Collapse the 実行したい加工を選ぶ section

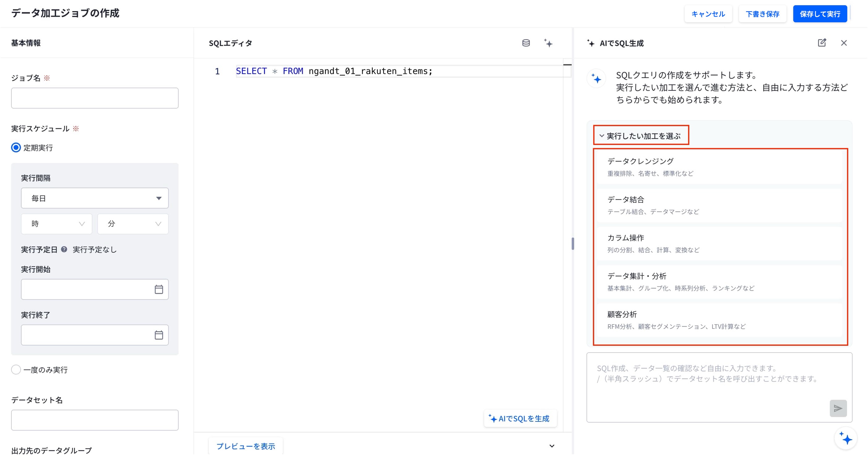click(x=641, y=135)
